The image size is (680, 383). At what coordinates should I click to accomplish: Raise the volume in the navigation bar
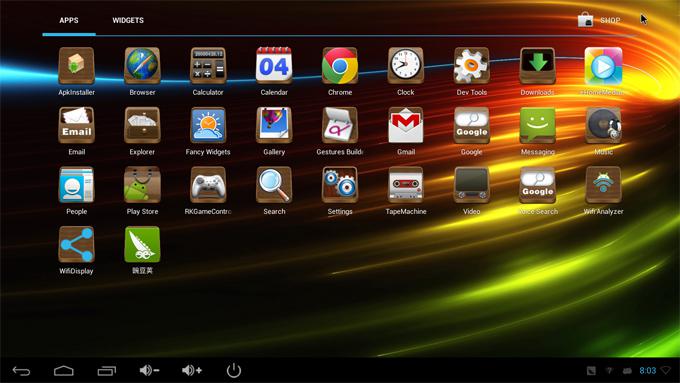click(192, 370)
